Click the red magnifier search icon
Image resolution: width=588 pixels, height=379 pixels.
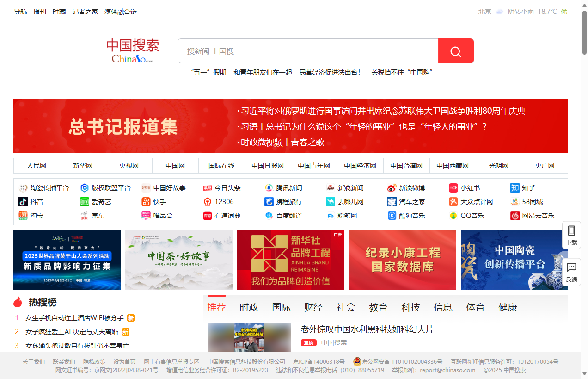pos(456,51)
